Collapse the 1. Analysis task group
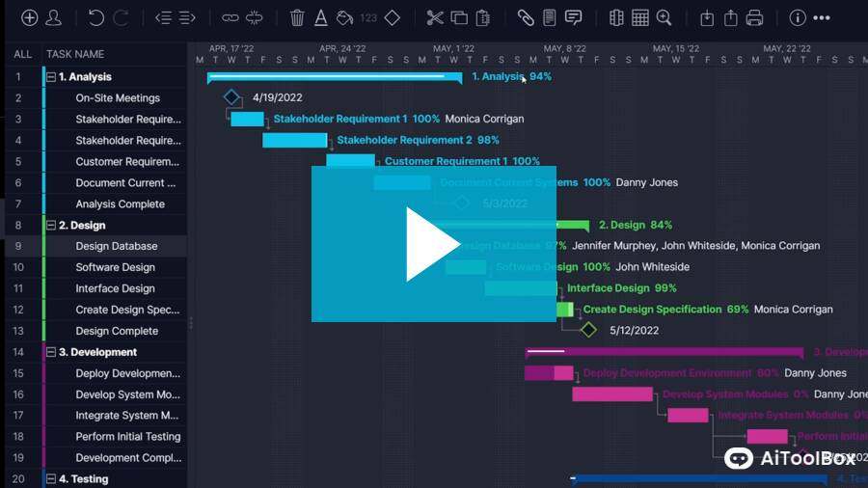 (x=50, y=77)
